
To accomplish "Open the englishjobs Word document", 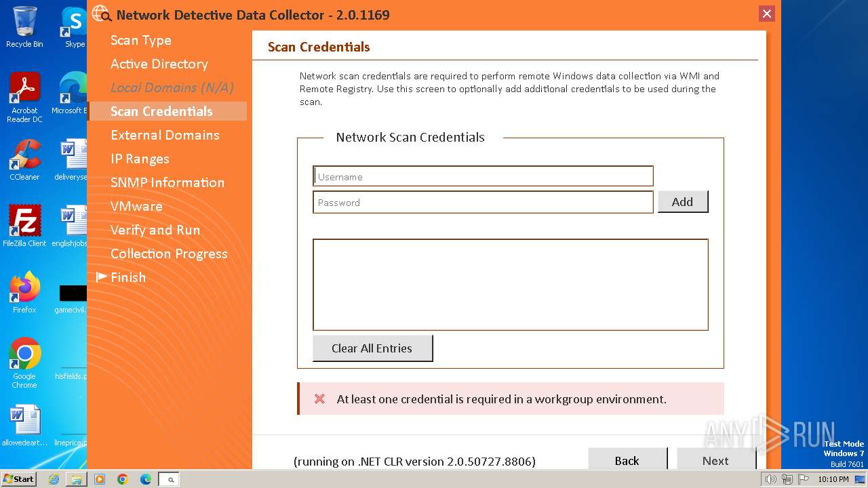I will 71,226.
